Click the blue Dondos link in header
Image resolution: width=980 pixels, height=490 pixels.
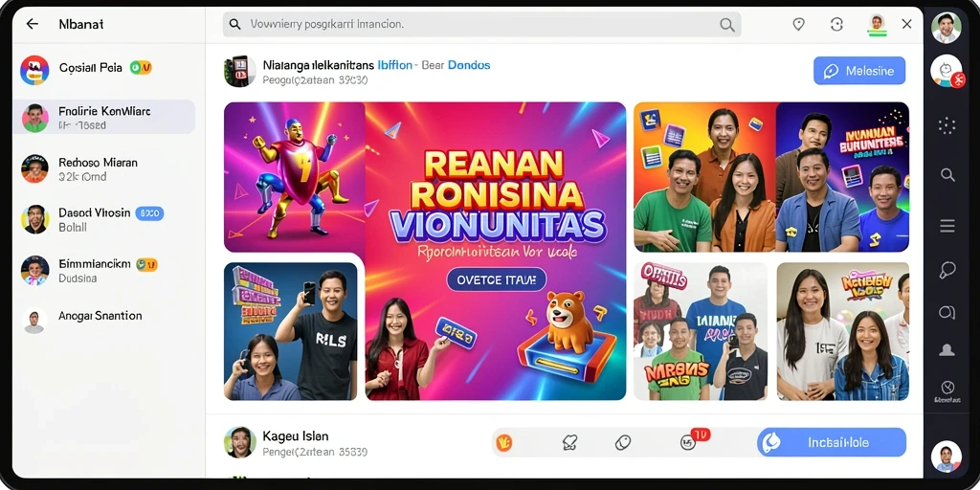click(x=469, y=65)
